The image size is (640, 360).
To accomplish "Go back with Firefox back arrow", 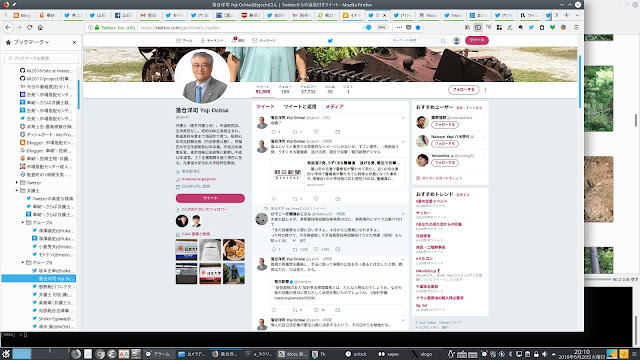I will point(8,27).
